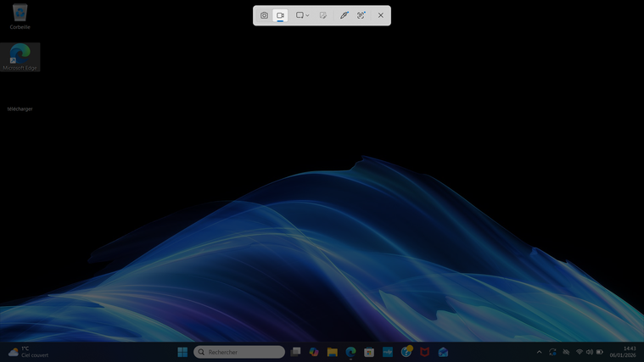Select the télécharger desktop item

click(20, 108)
